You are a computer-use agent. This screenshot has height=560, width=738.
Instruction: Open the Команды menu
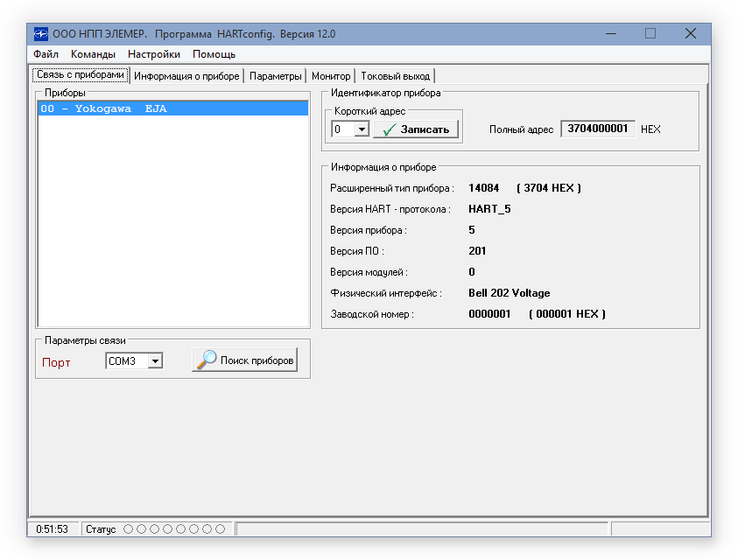[x=92, y=53]
